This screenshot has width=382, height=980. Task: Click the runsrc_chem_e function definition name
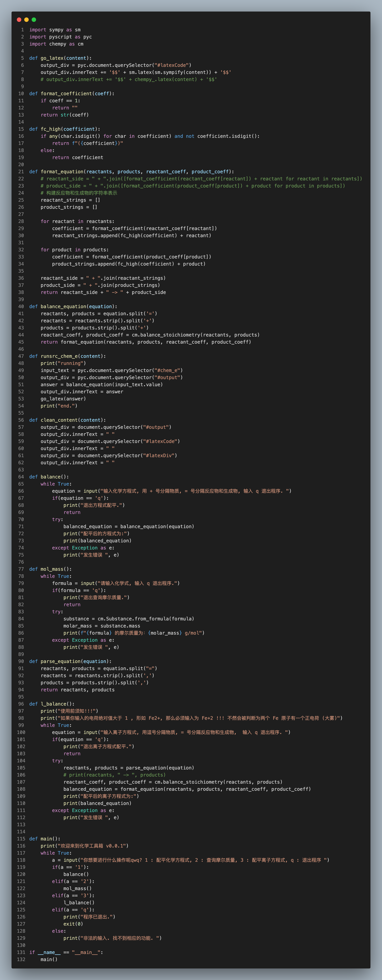pyautogui.click(x=59, y=356)
